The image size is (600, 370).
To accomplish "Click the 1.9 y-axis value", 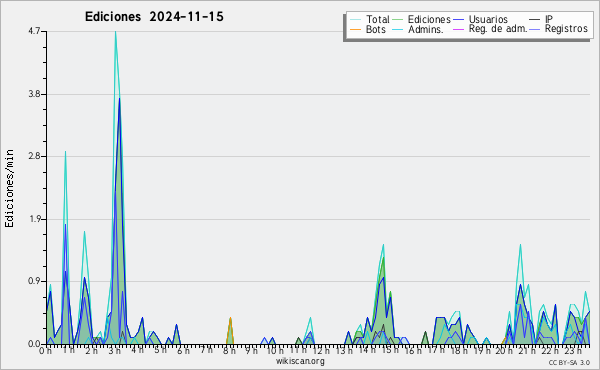I will click(x=34, y=219).
